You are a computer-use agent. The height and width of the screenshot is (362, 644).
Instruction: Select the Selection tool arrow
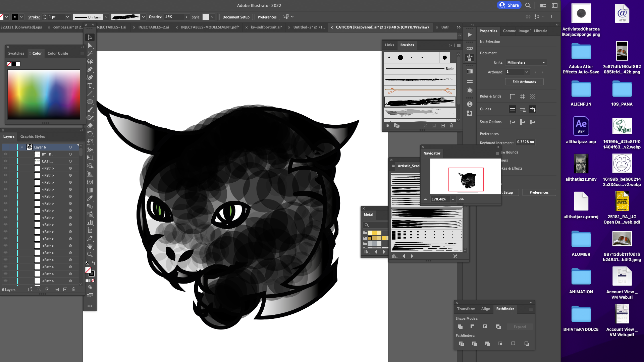tap(90, 37)
